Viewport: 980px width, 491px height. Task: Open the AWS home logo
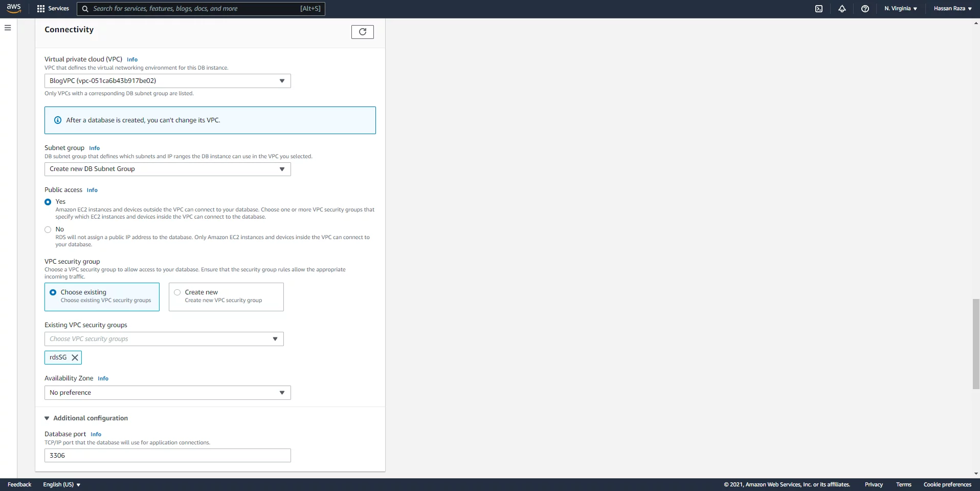(14, 8)
